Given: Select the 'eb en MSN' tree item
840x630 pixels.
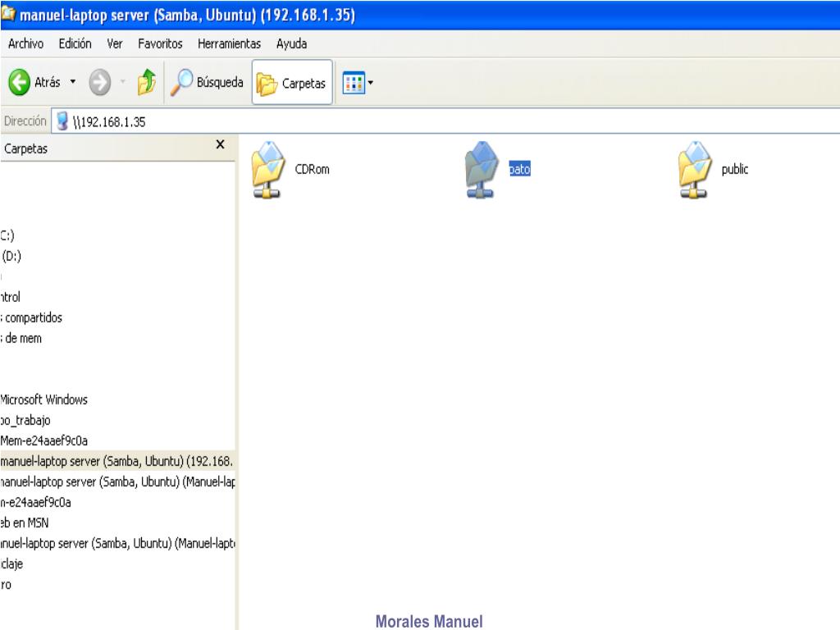Looking at the screenshot, I should click(25, 523).
